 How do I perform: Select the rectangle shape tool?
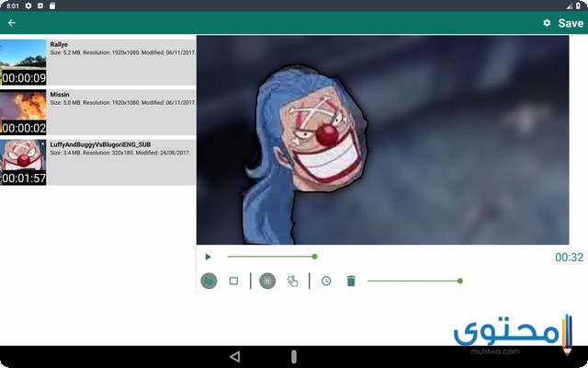tap(233, 281)
